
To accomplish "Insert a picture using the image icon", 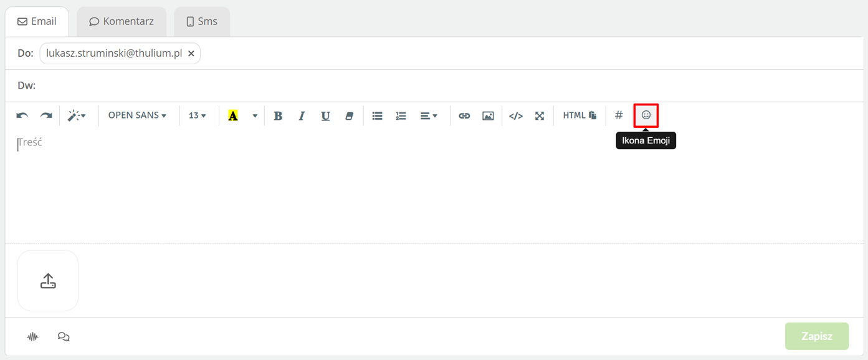I will [x=488, y=115].
